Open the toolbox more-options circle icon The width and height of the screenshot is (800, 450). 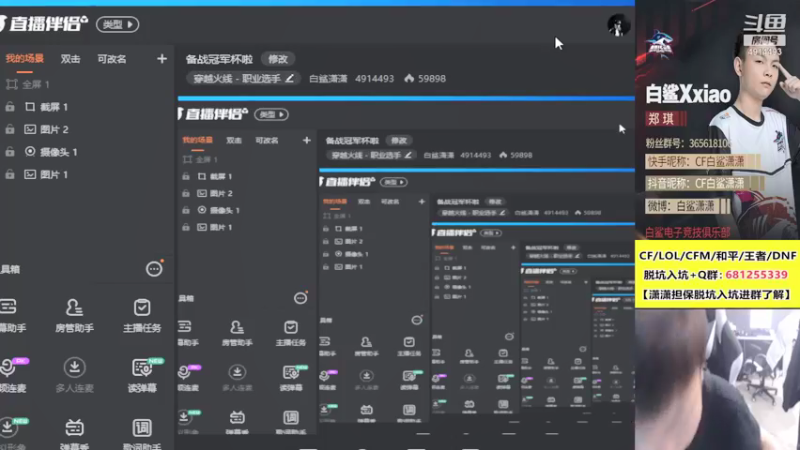click(154, 268)
